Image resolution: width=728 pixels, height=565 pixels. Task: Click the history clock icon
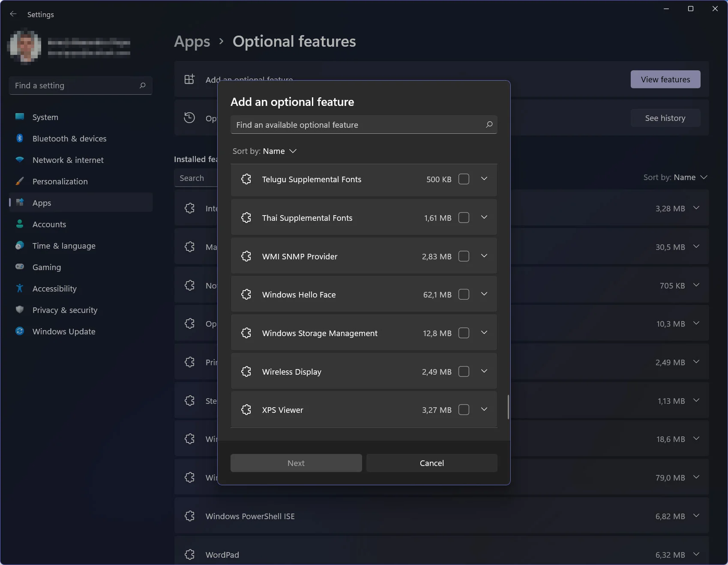pyautogui.click(x=189, y=118)
